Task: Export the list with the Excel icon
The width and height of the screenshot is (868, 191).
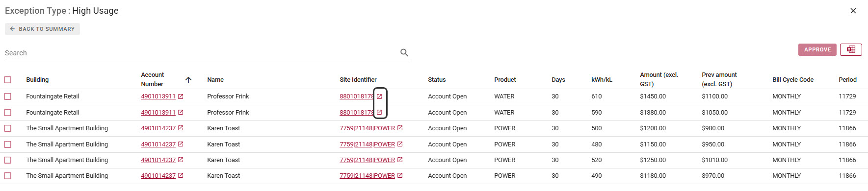Action: [851, 49]
